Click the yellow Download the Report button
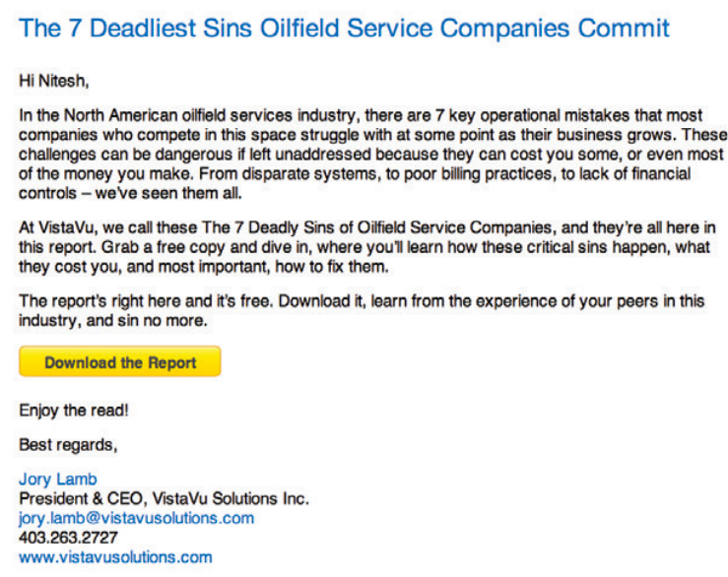728x577 pixels. pos(120,361)
